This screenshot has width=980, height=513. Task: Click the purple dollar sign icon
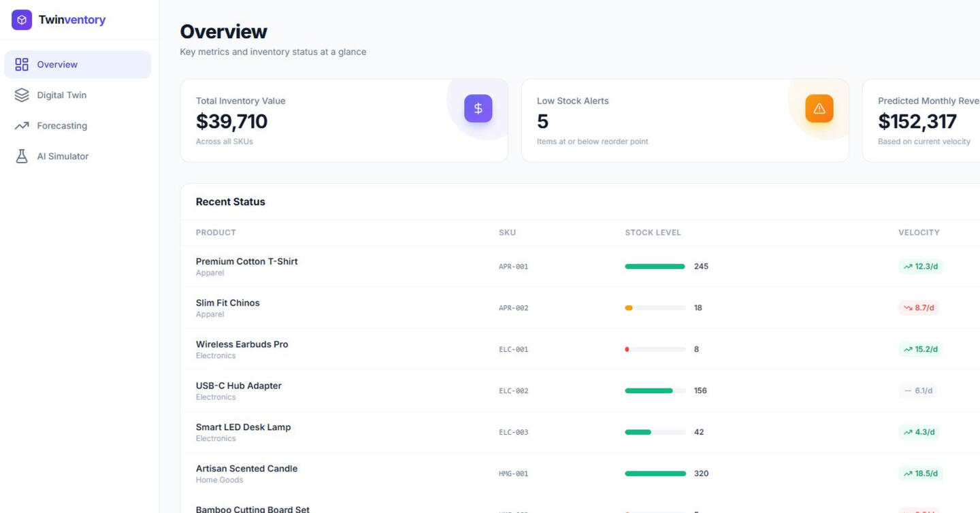pyautogui.click(x=478, y=108)
